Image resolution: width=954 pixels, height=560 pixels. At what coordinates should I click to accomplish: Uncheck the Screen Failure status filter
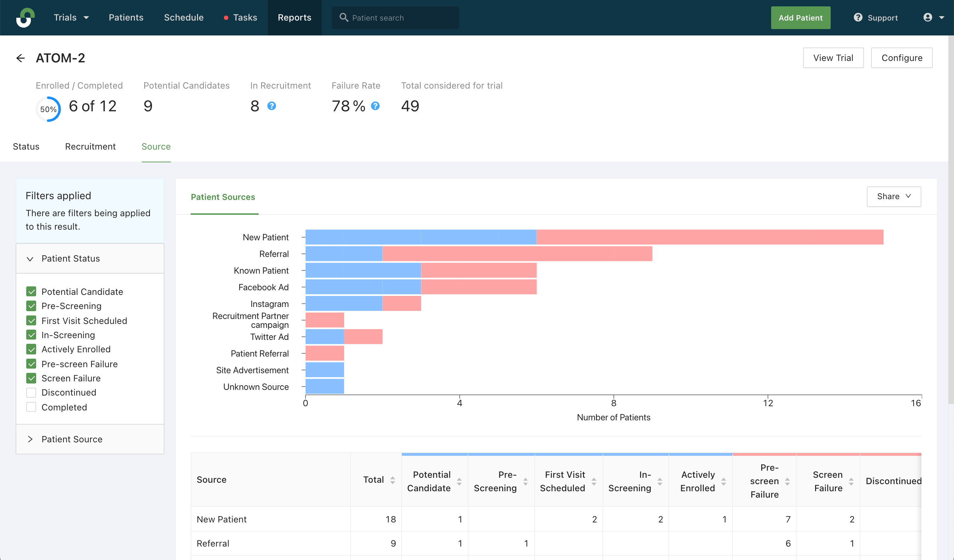(x=32, y=378)
